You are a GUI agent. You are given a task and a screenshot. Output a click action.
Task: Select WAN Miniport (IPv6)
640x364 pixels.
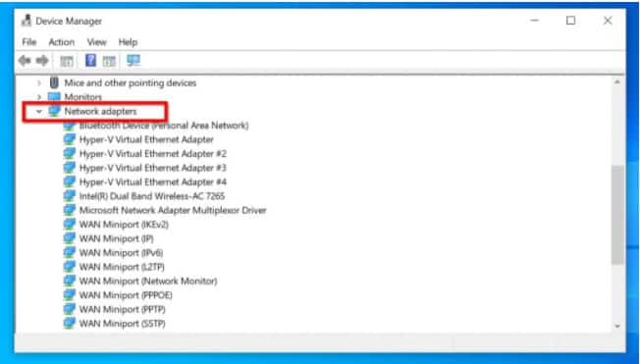[121, 253]
